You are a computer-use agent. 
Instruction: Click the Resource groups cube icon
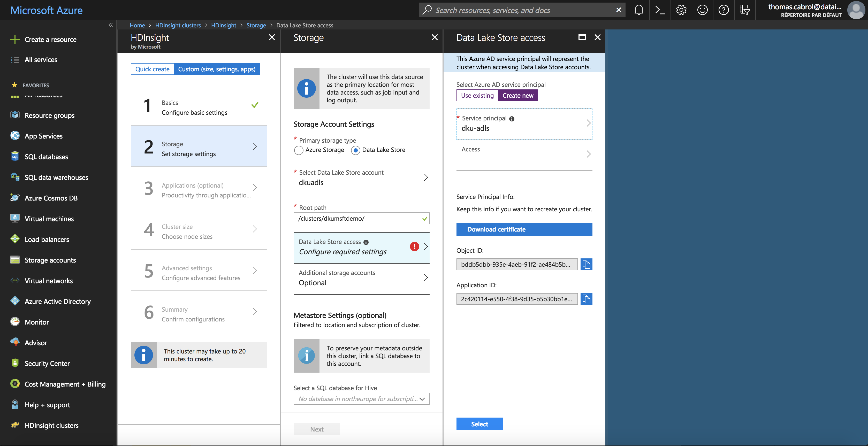tap(15, 115)
